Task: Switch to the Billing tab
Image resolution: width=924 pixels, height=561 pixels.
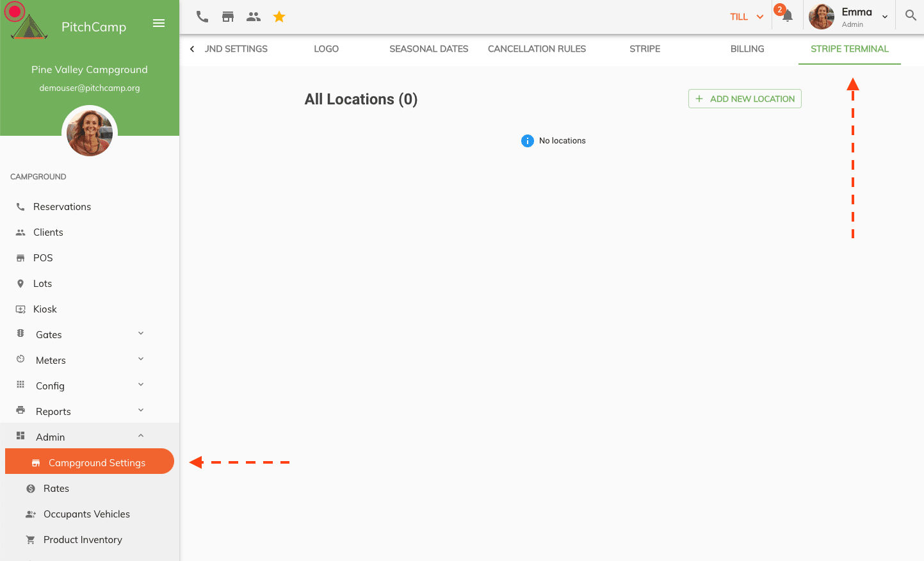Action: click(747, 49)
